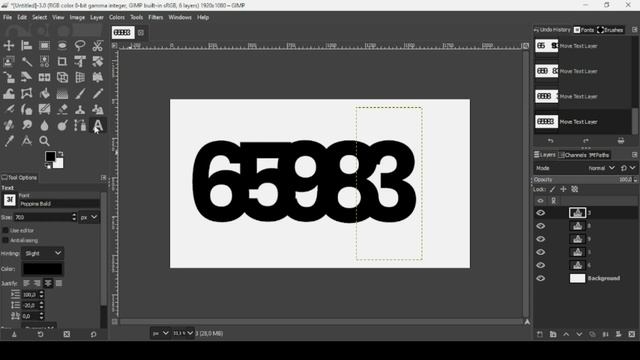The height and width of the screenshot is (360, 640).
Task: Select the Cage Transform tool
Action: coord(27,93)
